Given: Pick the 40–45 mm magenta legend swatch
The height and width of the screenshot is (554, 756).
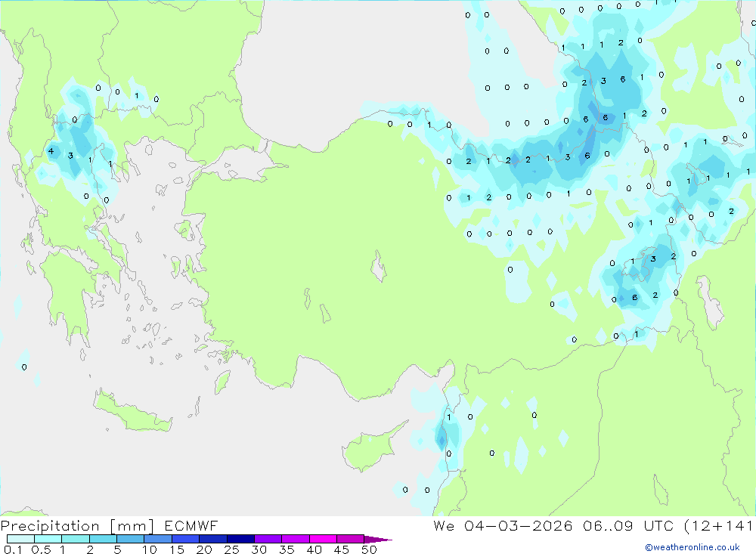Looking at the screenshot, I should 323,539.
